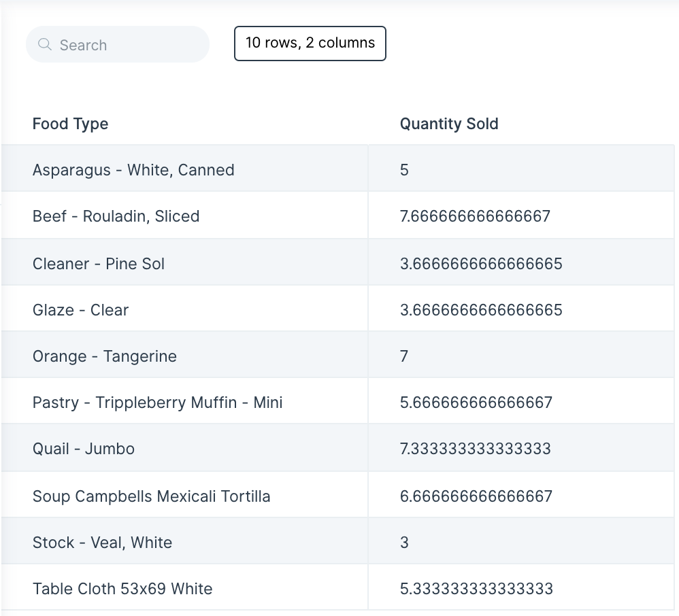Sort by Food Type column header
This screenshot has width=679, height=616.
[x=70, y=124]
